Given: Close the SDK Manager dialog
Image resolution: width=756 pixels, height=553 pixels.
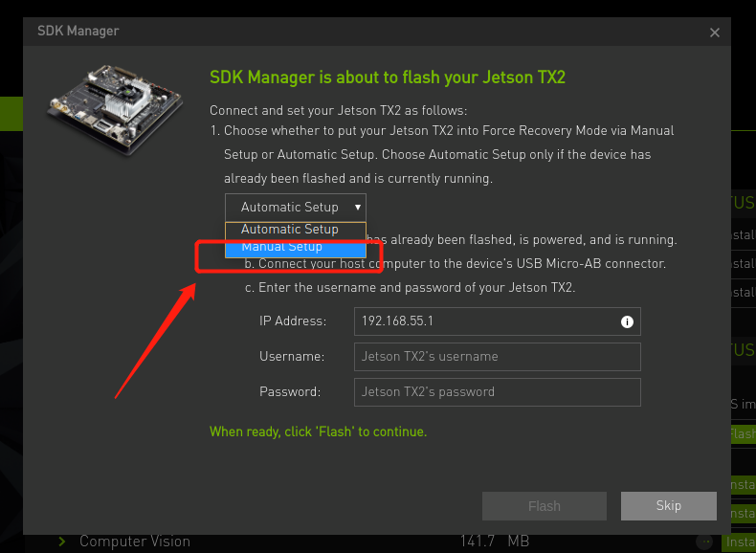Looking at the screenshot, I should coord(715,33).
